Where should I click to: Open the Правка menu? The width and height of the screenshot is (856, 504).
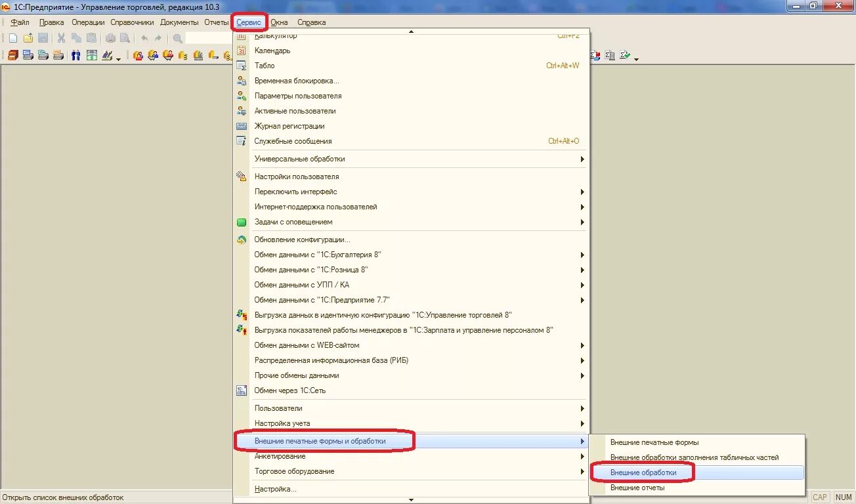(x=51, y=22)
